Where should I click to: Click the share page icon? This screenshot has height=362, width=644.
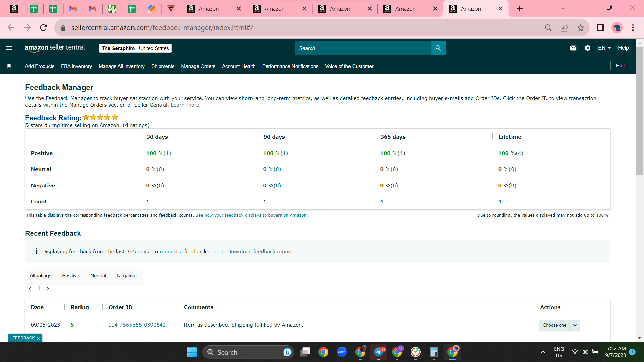click(565, 28)
